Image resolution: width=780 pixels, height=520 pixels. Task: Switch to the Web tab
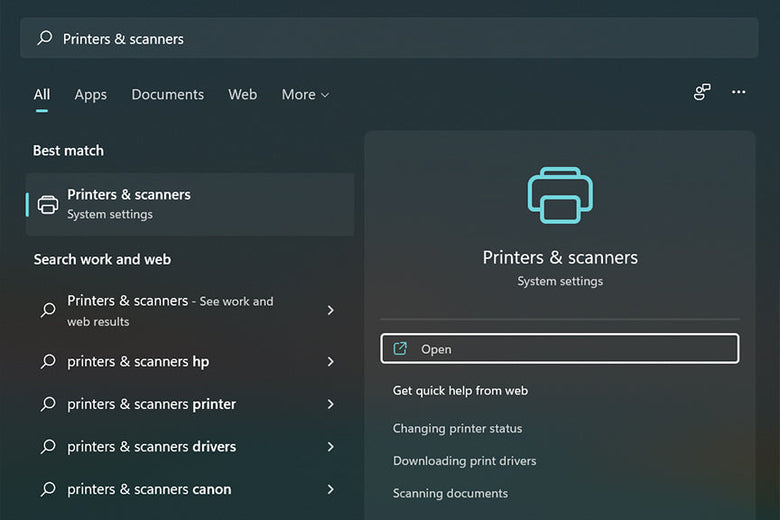(243, 95)
